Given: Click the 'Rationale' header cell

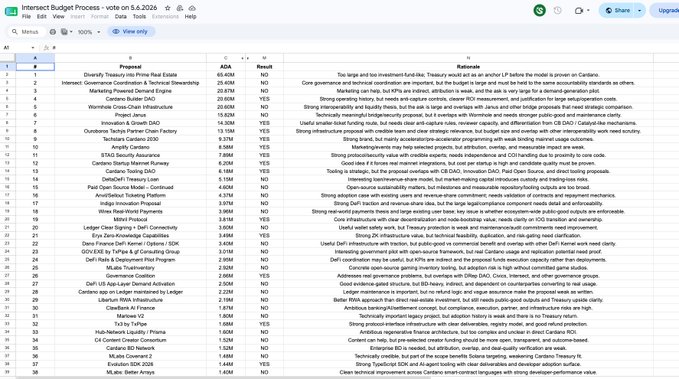Looking at the screenshot, I should click(x=468, y=67).
